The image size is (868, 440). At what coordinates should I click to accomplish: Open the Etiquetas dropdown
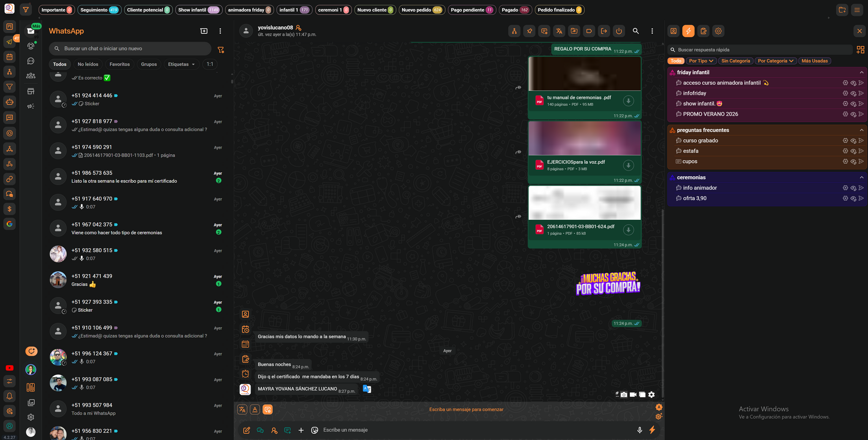tap(181, 64)
